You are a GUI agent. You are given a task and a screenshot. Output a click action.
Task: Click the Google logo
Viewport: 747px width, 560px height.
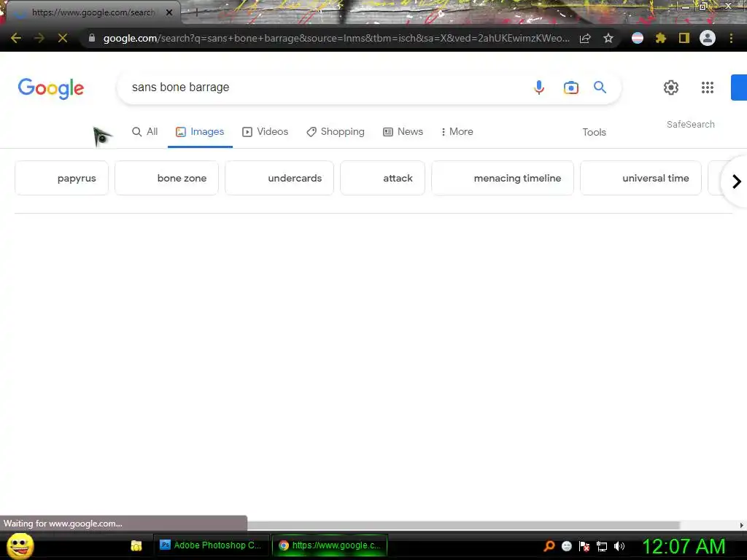pos(51,88)
